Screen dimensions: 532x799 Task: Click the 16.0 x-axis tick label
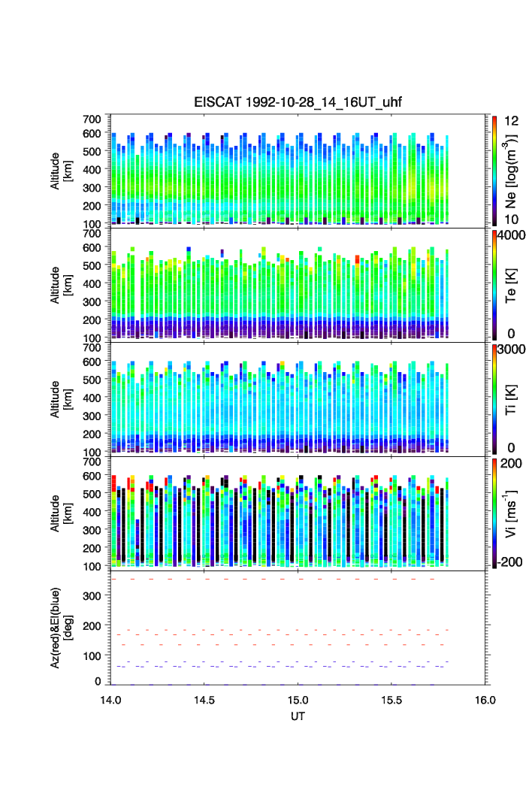coord(485,700)
